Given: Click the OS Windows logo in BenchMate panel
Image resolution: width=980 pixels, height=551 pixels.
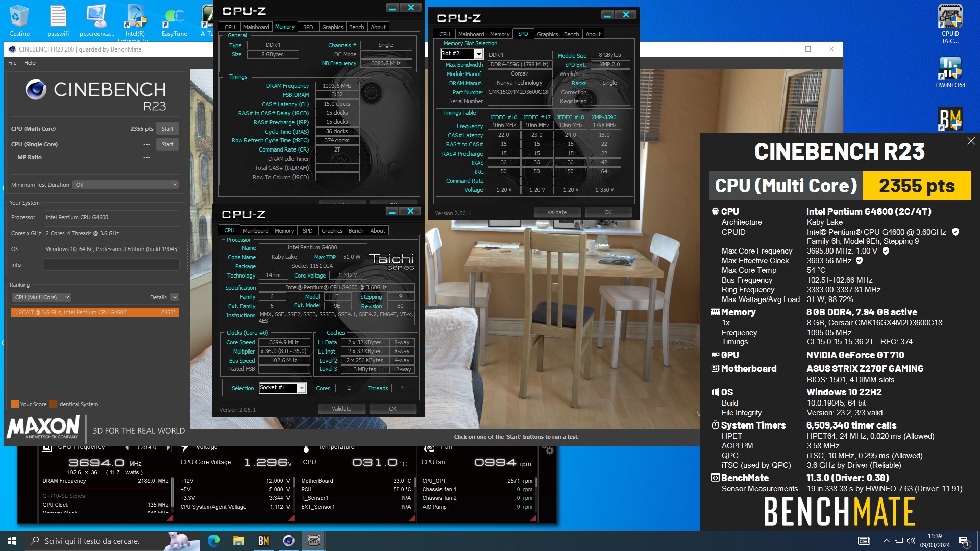Looking at the screenshot, I should coord(715,392).
